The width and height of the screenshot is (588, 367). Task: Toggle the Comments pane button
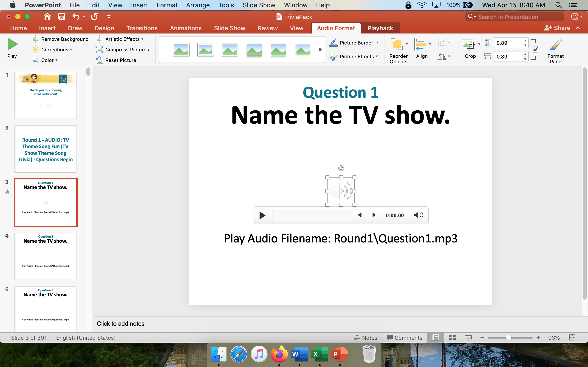(x=404, y=338)
